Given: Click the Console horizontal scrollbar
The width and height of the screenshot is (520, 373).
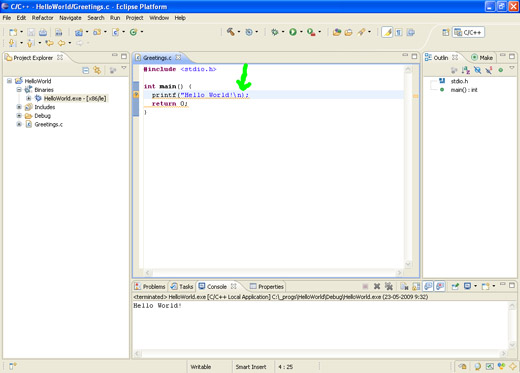Looking at the screenshot, I should tap(320, 353).
